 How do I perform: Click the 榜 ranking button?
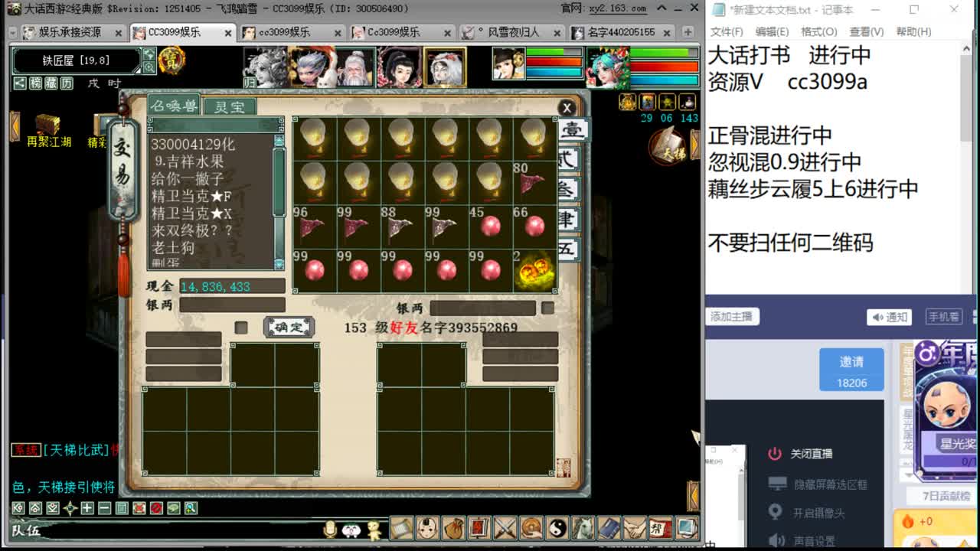click(37, 83)
